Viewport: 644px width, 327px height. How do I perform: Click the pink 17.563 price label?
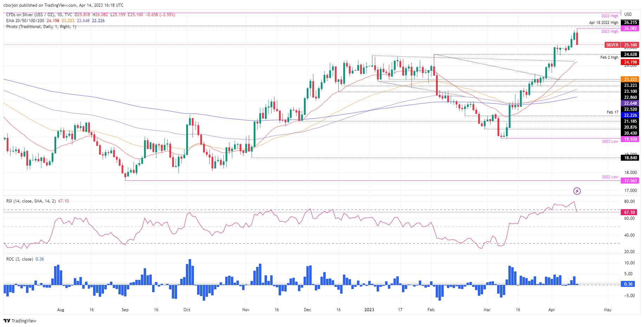tap(630, 181)
